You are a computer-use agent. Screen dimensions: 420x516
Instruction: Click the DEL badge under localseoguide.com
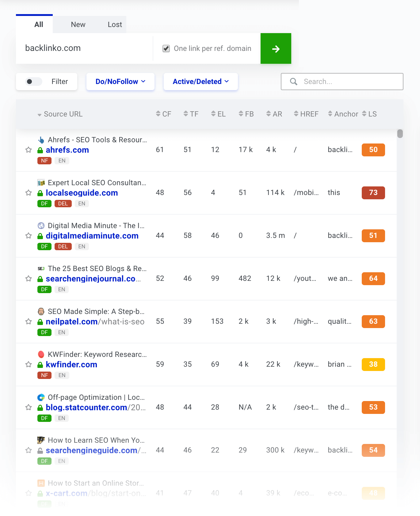pyautogui.click(x=63, y=204)
